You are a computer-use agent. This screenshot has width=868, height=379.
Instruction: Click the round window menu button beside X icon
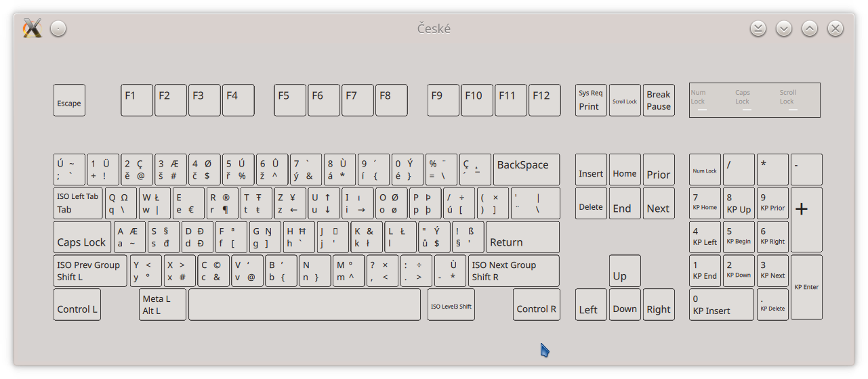tap(58, 28)
